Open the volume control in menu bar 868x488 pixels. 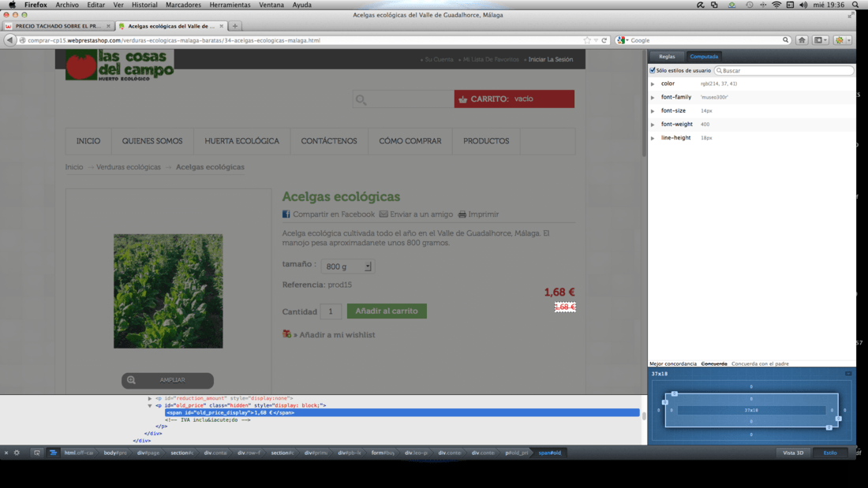[x=803, y=5]
